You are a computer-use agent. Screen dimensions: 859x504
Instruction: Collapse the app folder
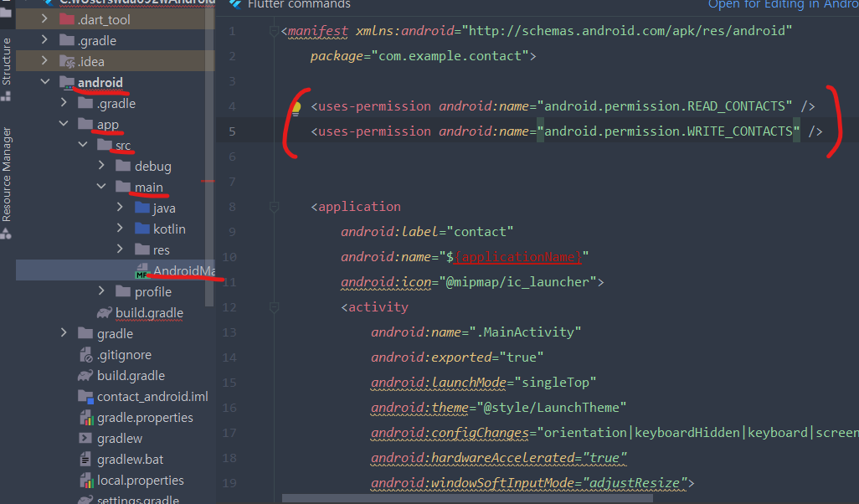pyautogui.click(x=64, y=124)
